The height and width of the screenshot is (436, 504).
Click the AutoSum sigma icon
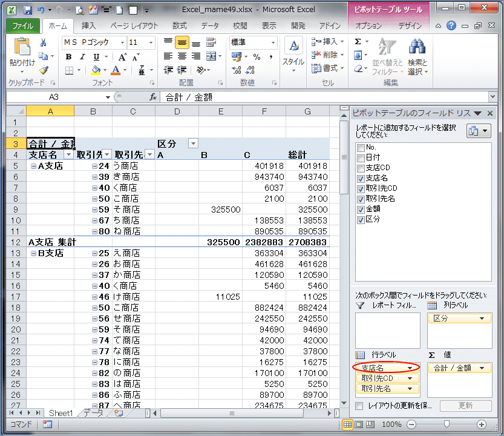pos(358,42)
